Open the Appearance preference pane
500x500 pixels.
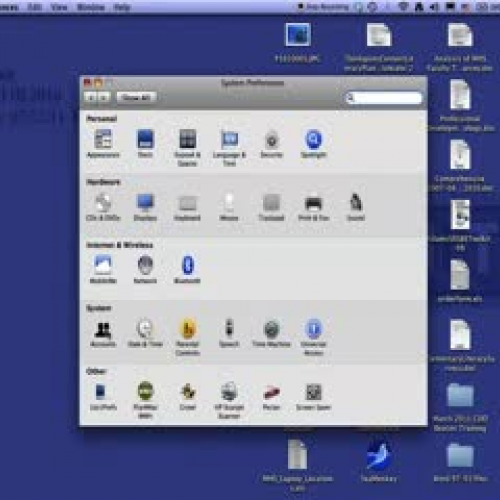tap(103, 143)
